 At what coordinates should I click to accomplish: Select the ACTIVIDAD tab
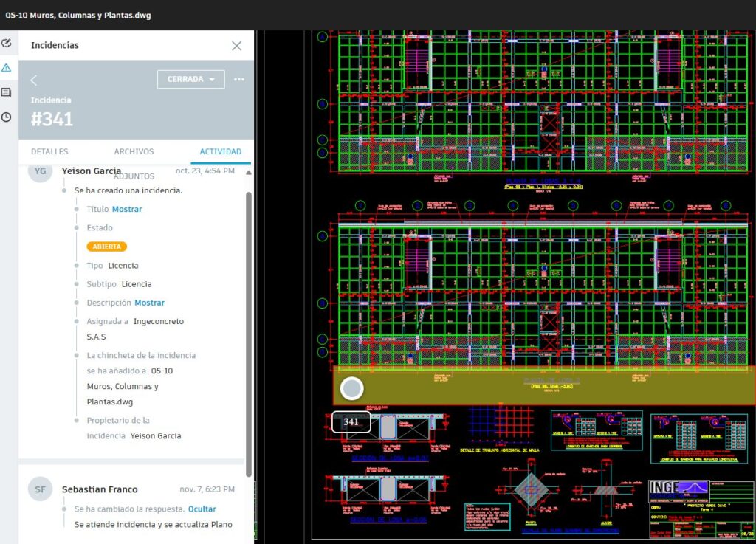[221, 151]
